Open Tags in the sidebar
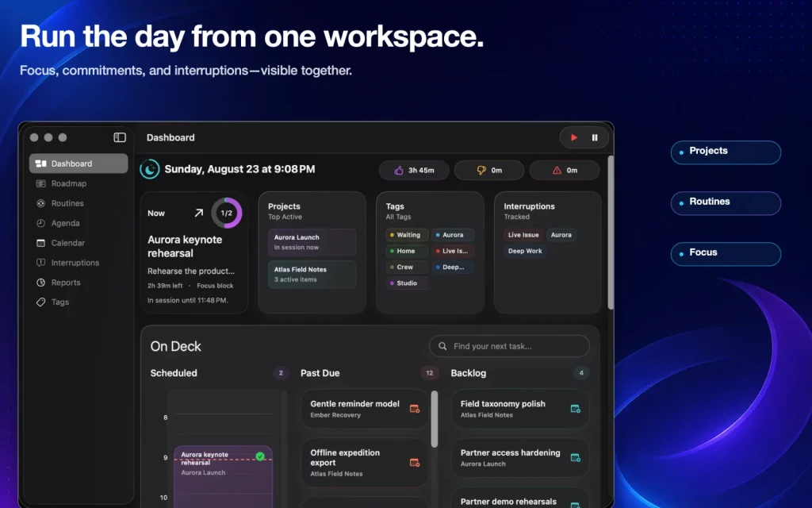 [79, 302]
